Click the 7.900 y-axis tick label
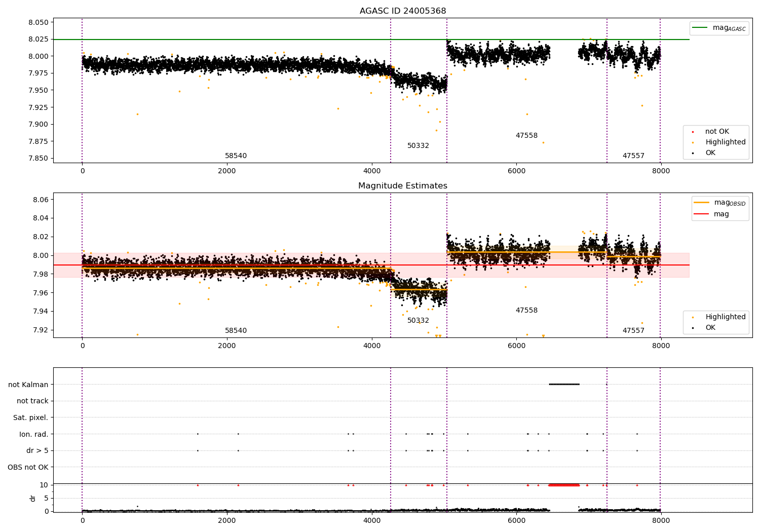760x532 pixels. [x=39, y=125]
